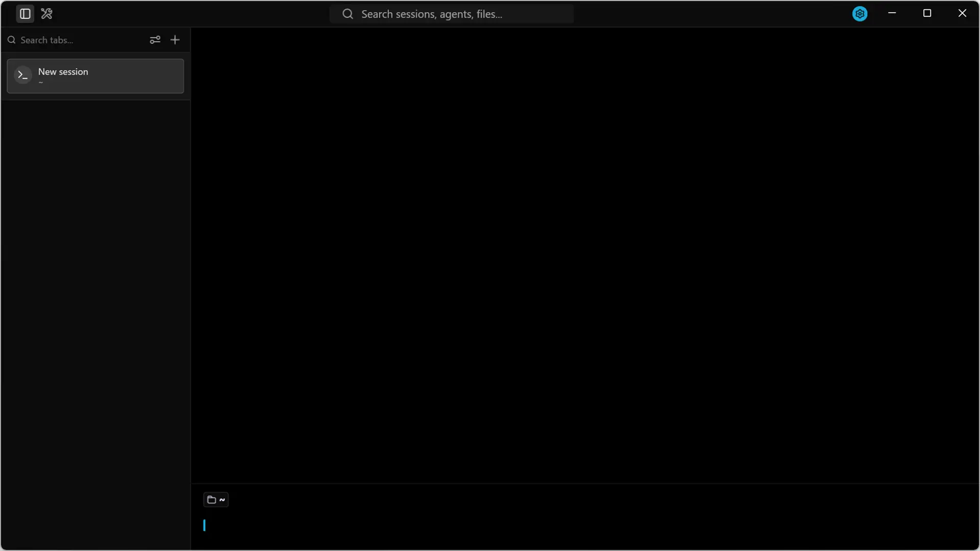Open the blue settings avatar icon
This screenshot has height=551, width=980.
[x=860, y=14]
